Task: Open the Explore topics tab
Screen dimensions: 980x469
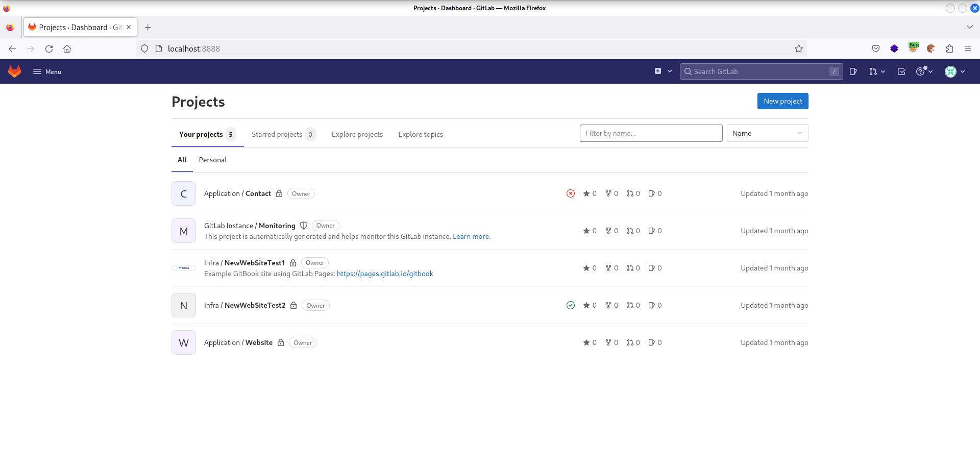Action: pos(421,134)
